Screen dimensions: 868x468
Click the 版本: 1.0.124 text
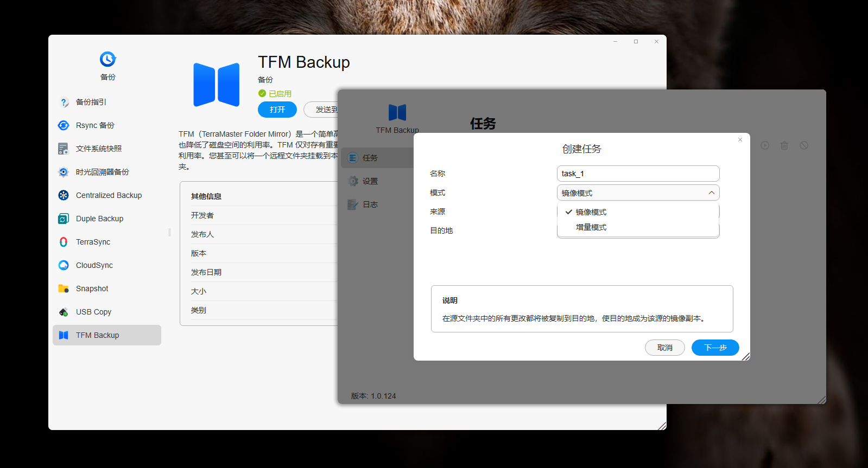373,396
